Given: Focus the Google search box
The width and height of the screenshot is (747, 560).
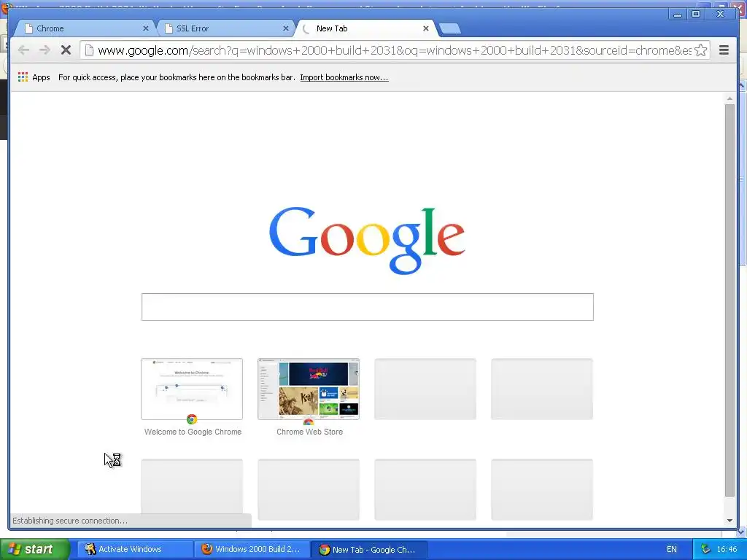Looking at the screenshot, I should (x=368, y=307).
